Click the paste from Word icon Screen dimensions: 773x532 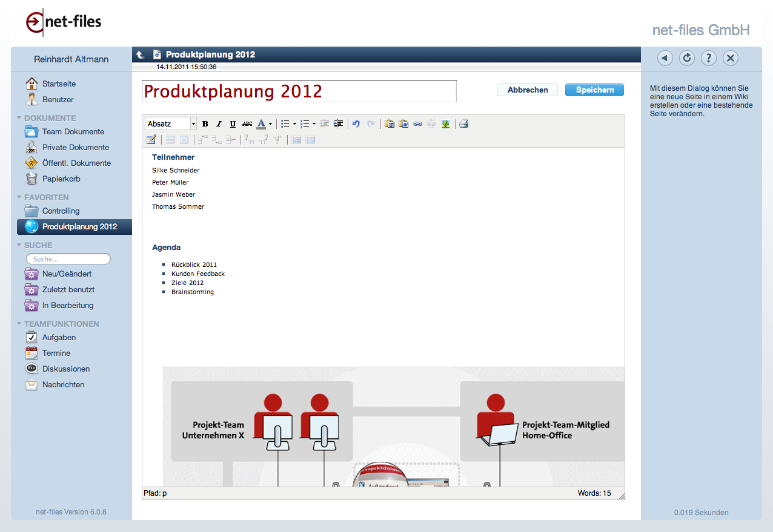click(x=403, y=124)
